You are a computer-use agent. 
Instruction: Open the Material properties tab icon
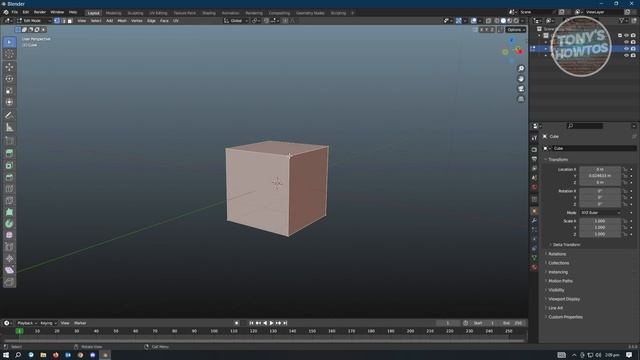pyautogui.click(x=534, y=267)
